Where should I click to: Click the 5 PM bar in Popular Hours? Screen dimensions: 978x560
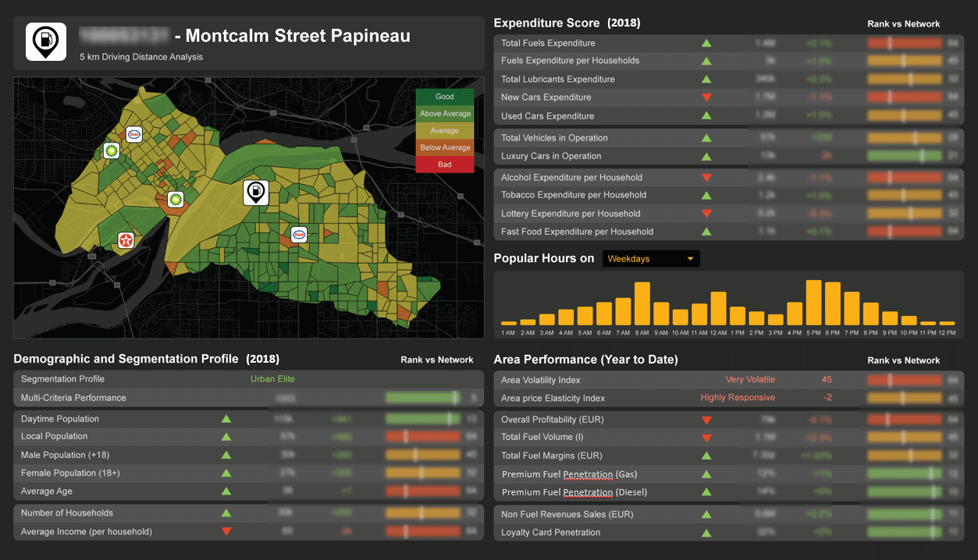point(813,303)
